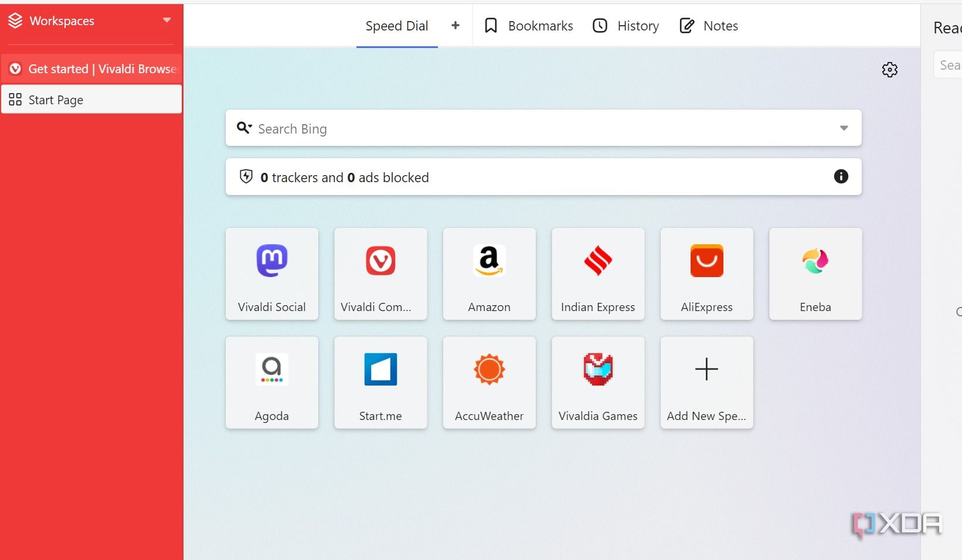
Task: Open the Bookmarks tab
Action: pos(529,26)
